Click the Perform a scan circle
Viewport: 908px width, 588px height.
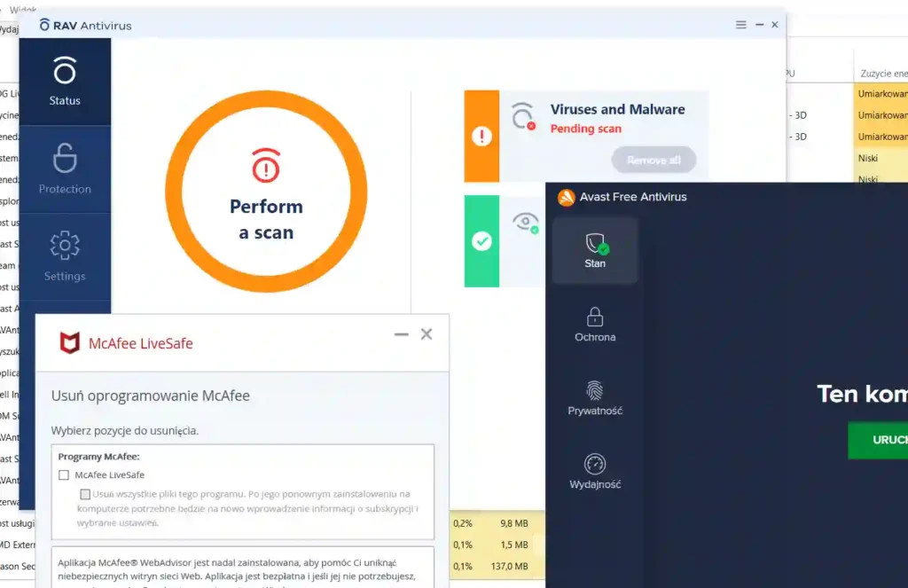click(x=266, y=192)
